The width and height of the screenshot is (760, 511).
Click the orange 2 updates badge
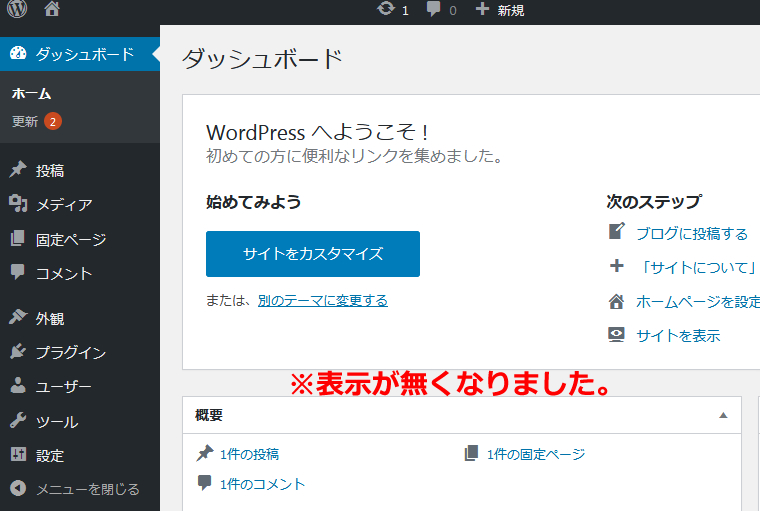coord(53,121)
